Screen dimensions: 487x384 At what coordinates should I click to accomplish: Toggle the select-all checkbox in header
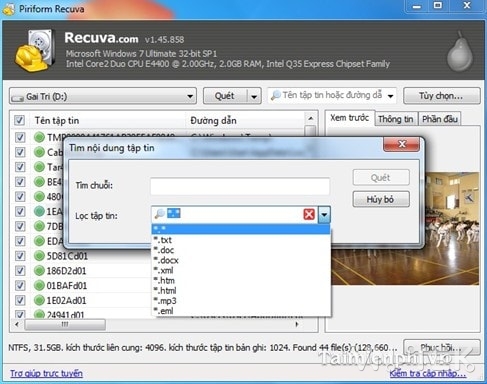coord(19,120)
